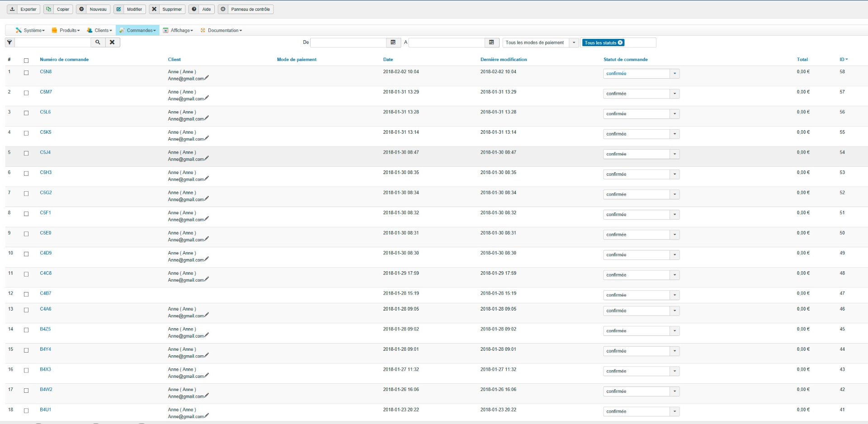Open the Produits menu
The image size is (868, 424).
click(66, 30)
